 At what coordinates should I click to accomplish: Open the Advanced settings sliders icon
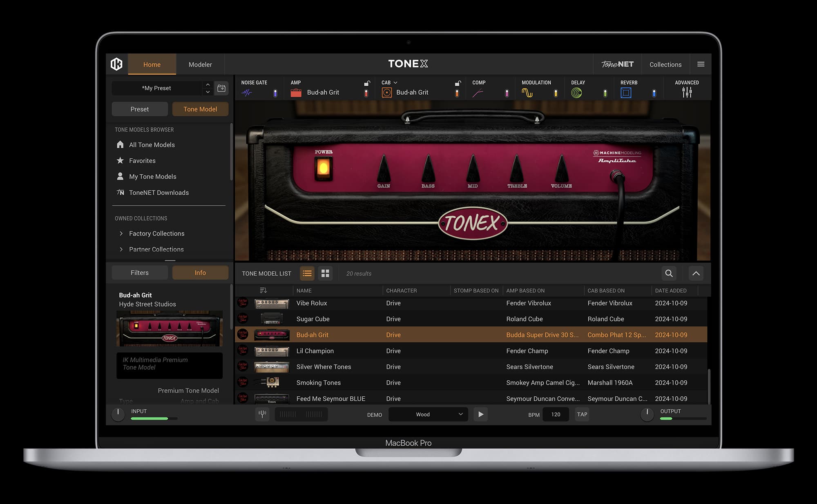pyautogui.click(x=687, y=92)
